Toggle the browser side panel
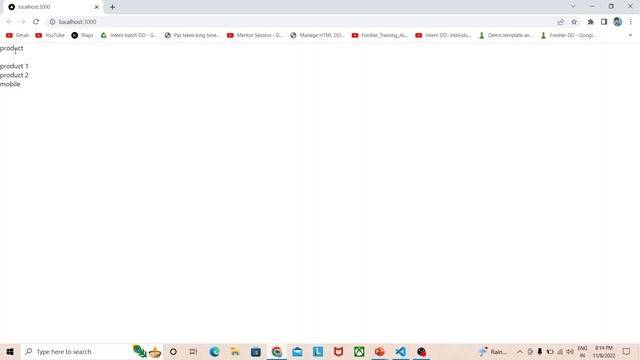 (604, 22)
